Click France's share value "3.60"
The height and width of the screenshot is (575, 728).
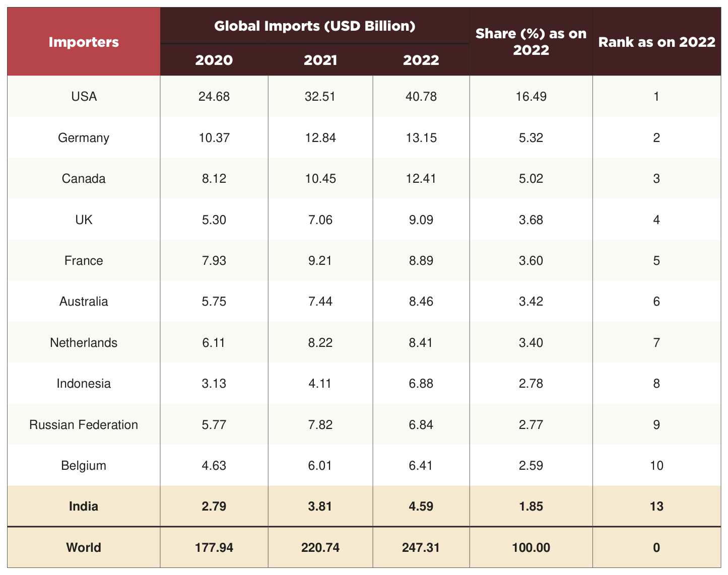(531, 260)
